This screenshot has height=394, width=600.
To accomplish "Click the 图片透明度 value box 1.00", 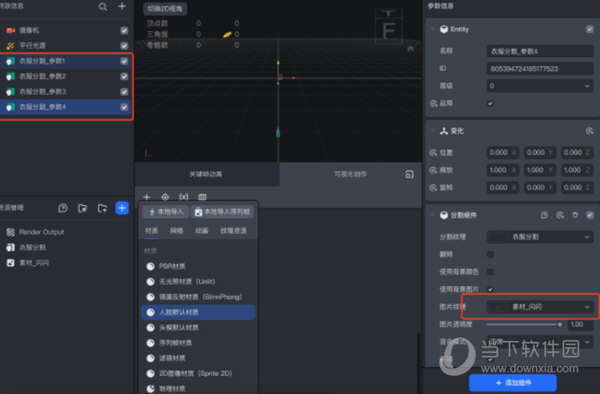I will (x=580, y=324).
